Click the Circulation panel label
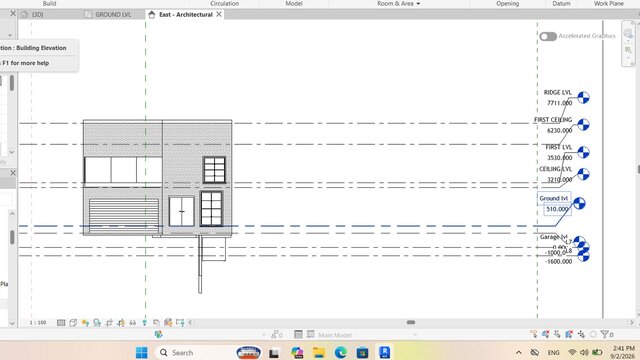Viewport: 640px width, 360px height. point(224,3)
